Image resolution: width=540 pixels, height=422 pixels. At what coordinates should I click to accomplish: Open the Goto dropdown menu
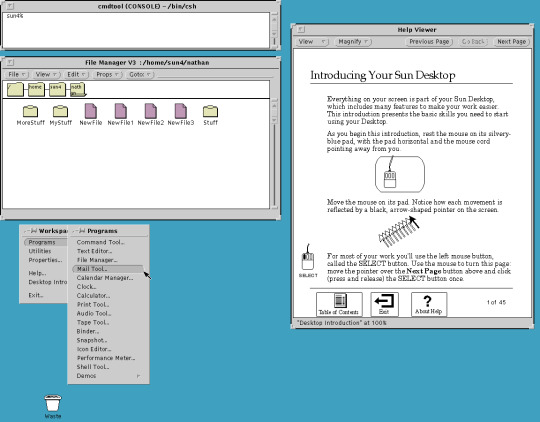click(140, 74)
